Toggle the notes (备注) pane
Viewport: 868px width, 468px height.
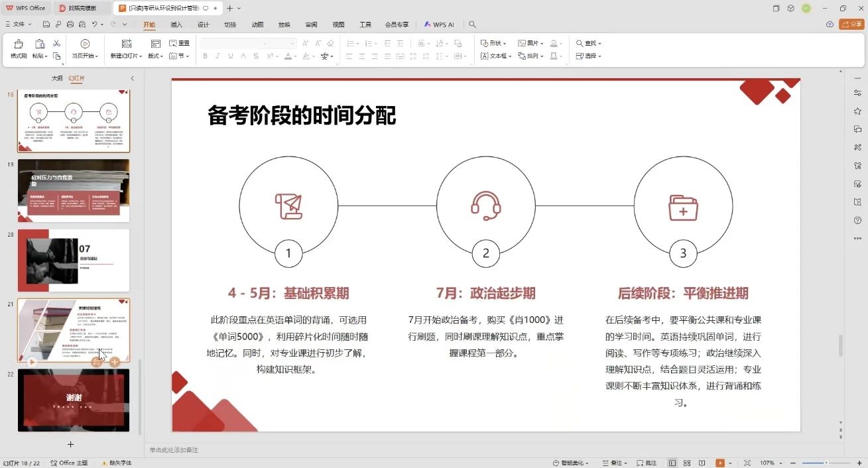(615, 463)
